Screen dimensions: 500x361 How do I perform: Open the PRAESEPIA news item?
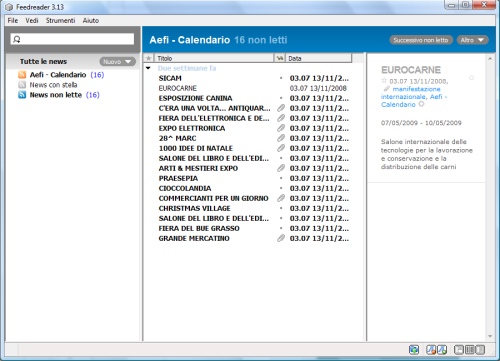pyautogui.click(x=178, y=178)
